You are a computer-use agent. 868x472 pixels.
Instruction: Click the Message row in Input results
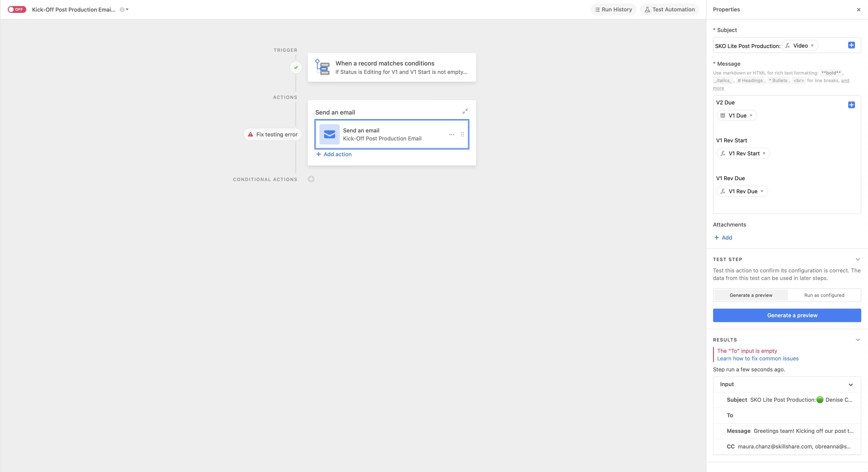[x=787, y=431]
